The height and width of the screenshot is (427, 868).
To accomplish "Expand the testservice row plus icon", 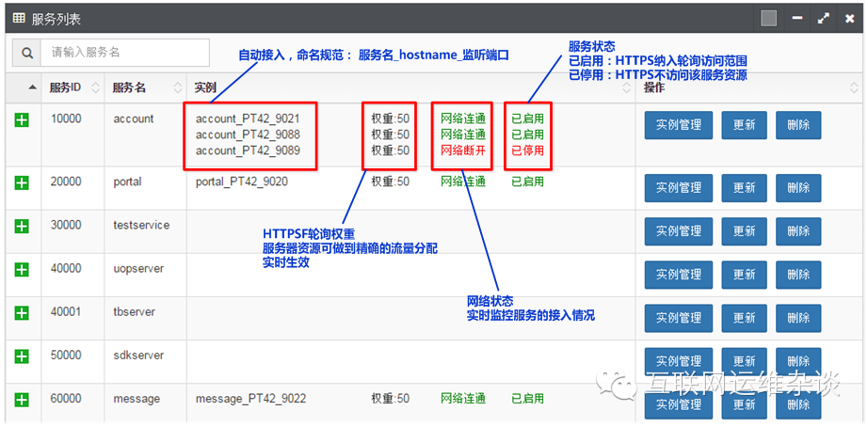I will 21,226.
